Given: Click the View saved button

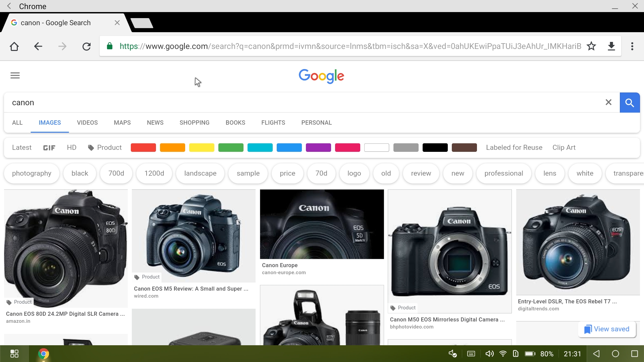Looking at the screenshot, I should click(x=607, y=329).
